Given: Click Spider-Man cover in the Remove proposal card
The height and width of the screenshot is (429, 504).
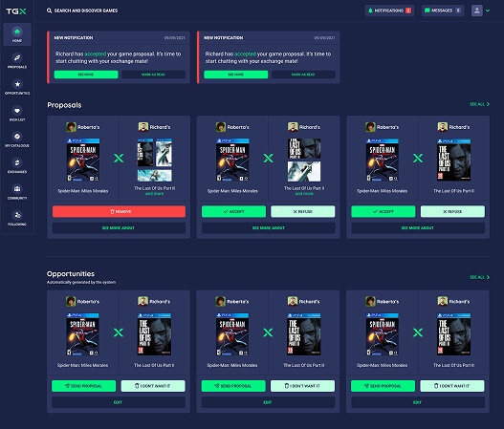Looking at the screenshot, I should (x=83, y=160).
